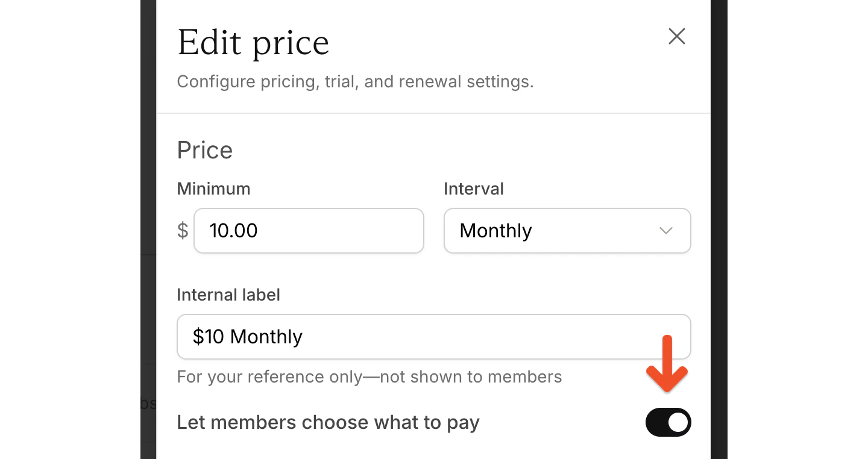
Task: Close the Edit price dialog
Action: (x=676, y=37)
